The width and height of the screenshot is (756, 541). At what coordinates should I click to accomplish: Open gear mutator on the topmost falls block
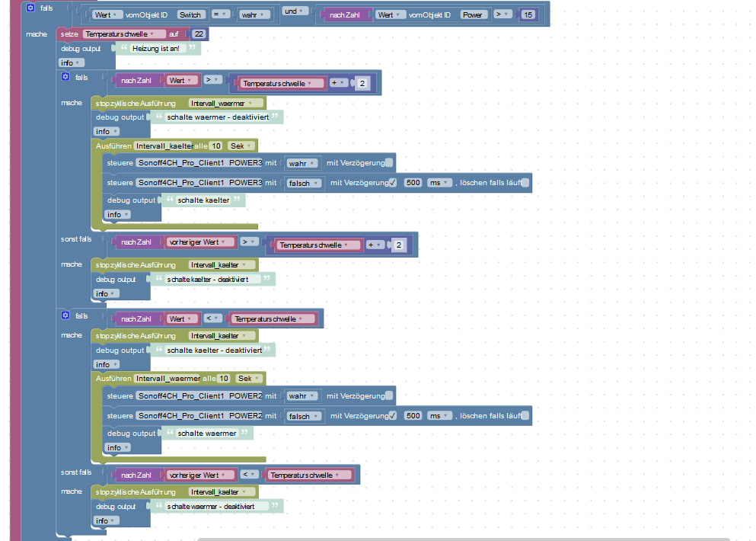click(x=30, y=8)
